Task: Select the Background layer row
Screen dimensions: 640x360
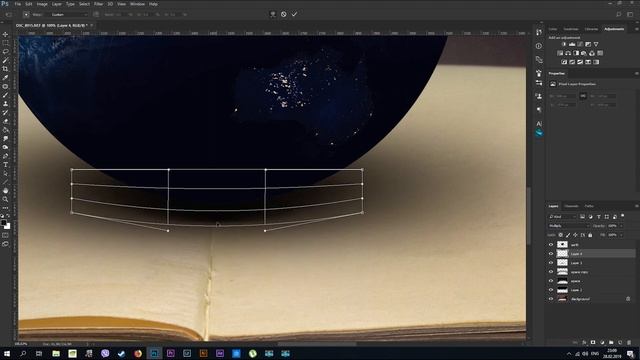Action: click(x=591, y=299)
